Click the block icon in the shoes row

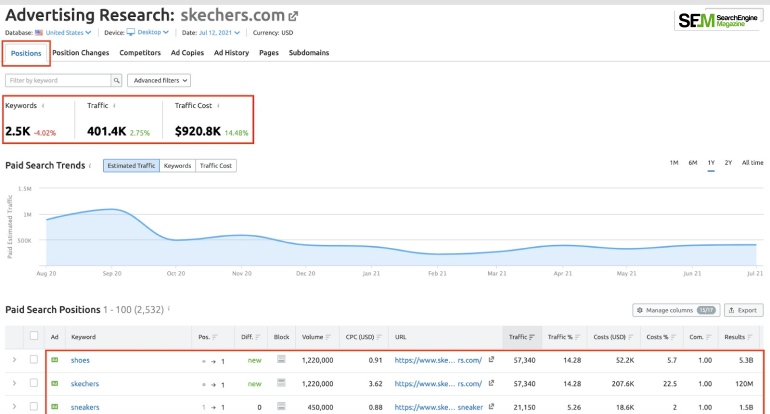(x=281, y=359)
